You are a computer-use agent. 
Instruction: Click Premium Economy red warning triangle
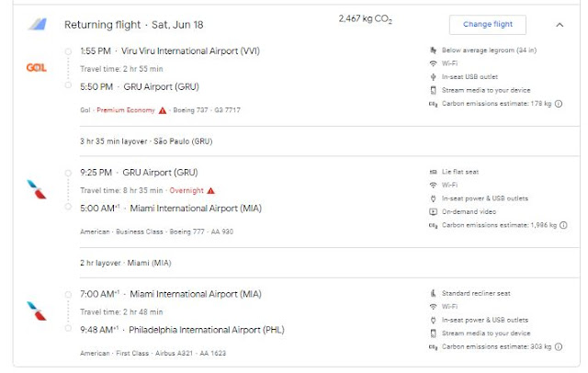[163, 111]
